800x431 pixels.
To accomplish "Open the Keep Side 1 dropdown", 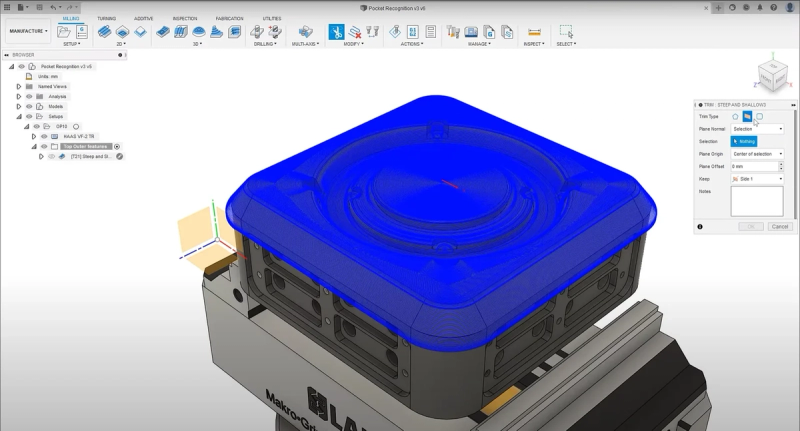I will (x=757, y=179).
